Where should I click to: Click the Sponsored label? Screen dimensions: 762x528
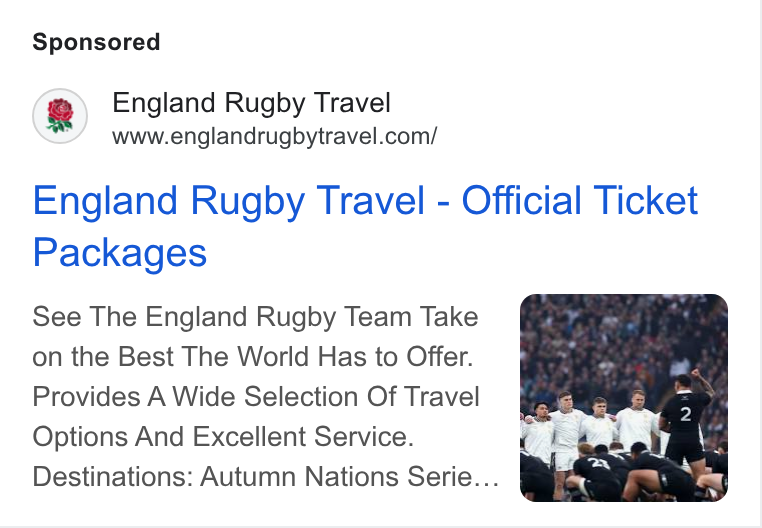96,42
